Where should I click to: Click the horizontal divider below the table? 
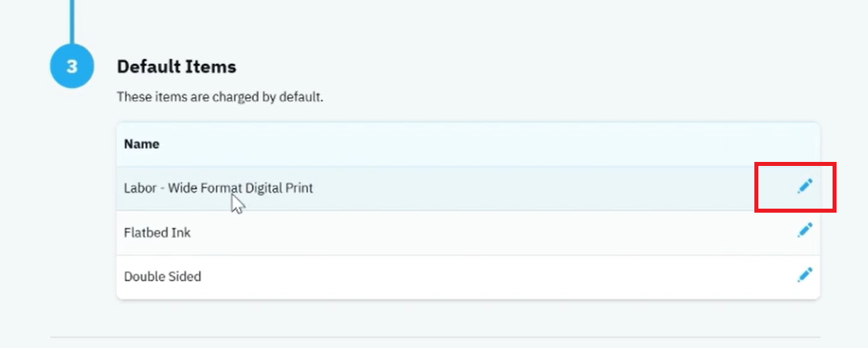435,337
